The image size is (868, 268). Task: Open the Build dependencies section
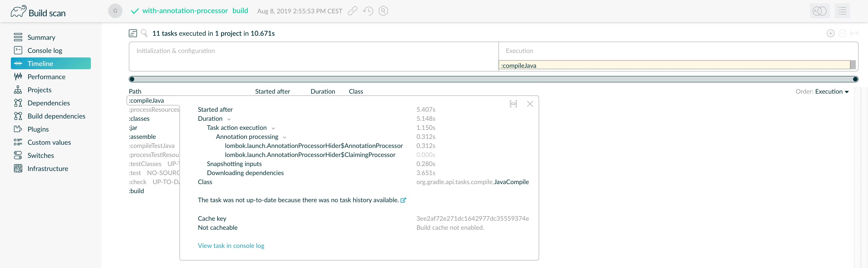click(x=51, y=116)
